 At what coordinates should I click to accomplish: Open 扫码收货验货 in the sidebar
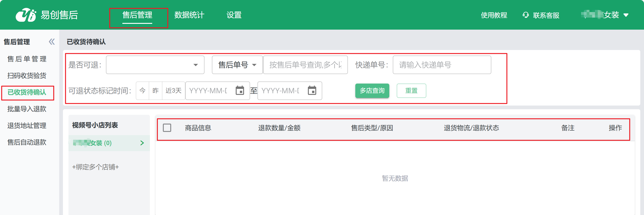(x=27, y=75)
